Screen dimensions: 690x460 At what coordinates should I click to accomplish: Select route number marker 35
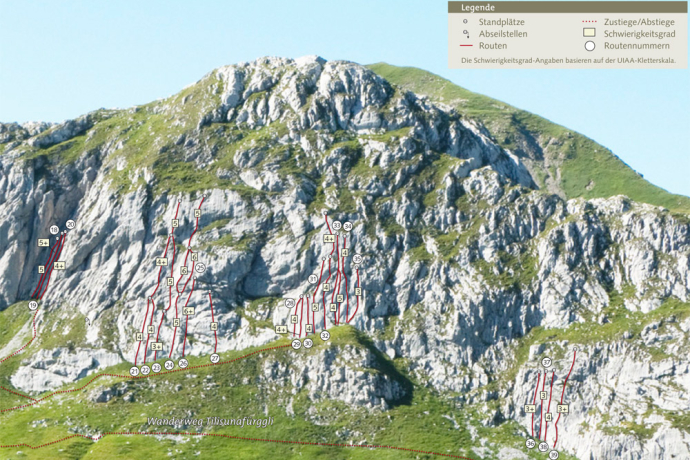pos(357,260)
